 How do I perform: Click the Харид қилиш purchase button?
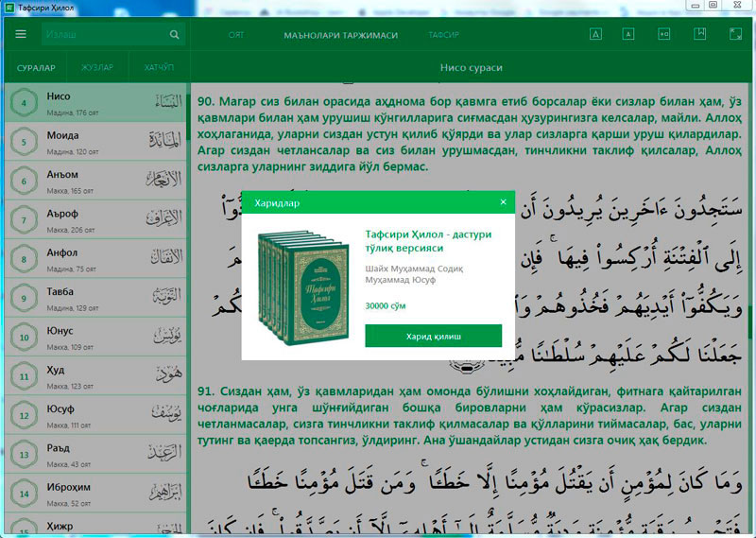(x=434, y=337)
